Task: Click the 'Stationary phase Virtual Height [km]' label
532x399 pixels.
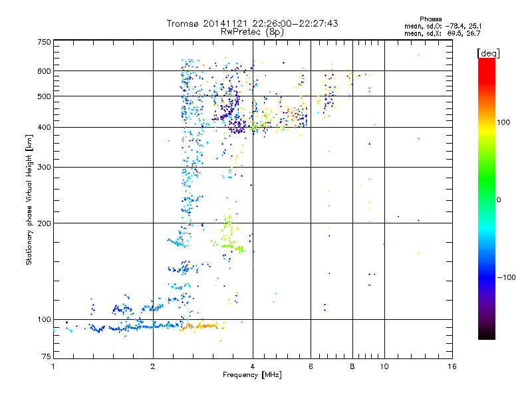Action: coord(29,200)
